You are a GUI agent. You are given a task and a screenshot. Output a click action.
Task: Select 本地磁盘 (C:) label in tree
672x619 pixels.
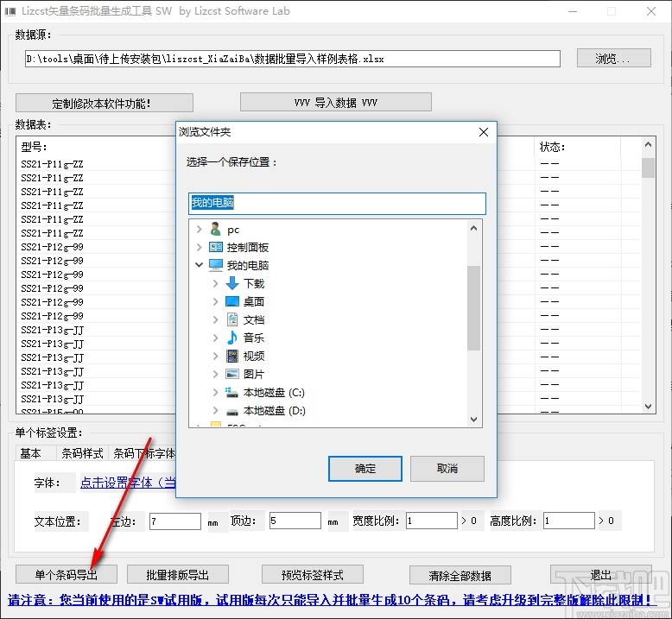click(x=274, y=393)
